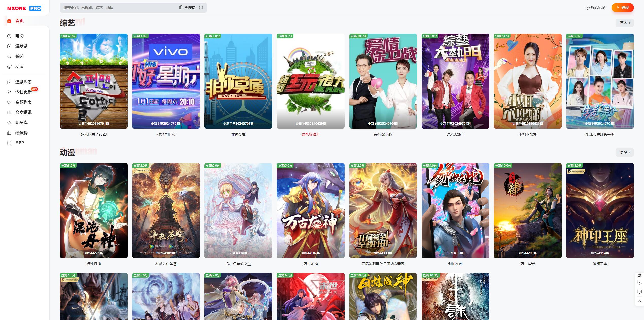The image size is (644, 320).
Task: Open the 我,伊蒂丝女皇 poster
Action: click(x=238, y=211)
